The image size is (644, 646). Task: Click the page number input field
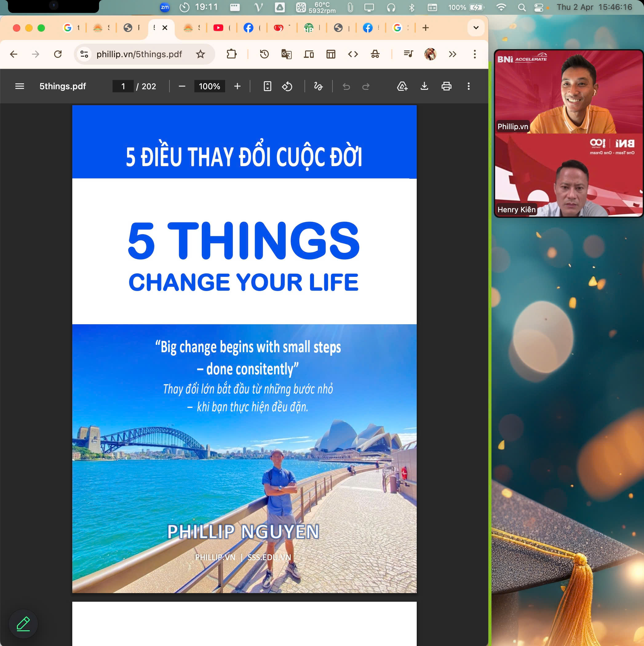tap(123, 86)
